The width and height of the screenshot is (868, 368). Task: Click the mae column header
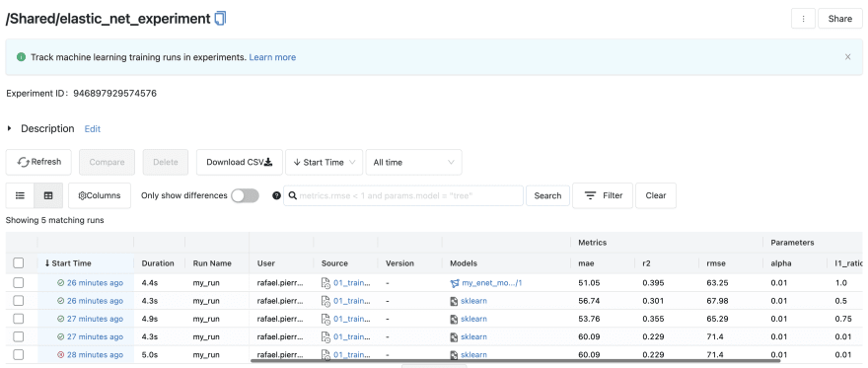585,263
